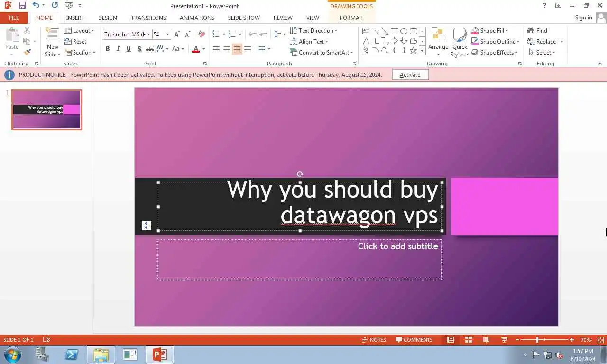607x364 pixels.
Task: Open the font size dropdown
Action: 167,35
